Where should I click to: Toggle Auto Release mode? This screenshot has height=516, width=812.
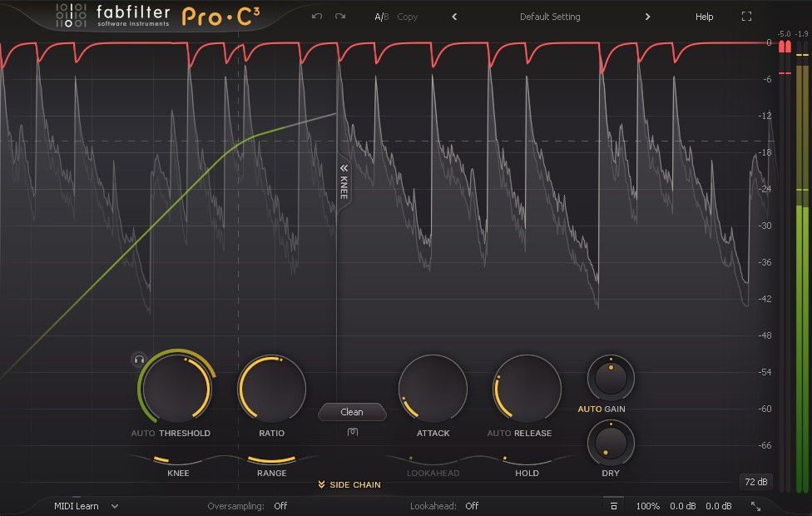click(x=501, y=433)
